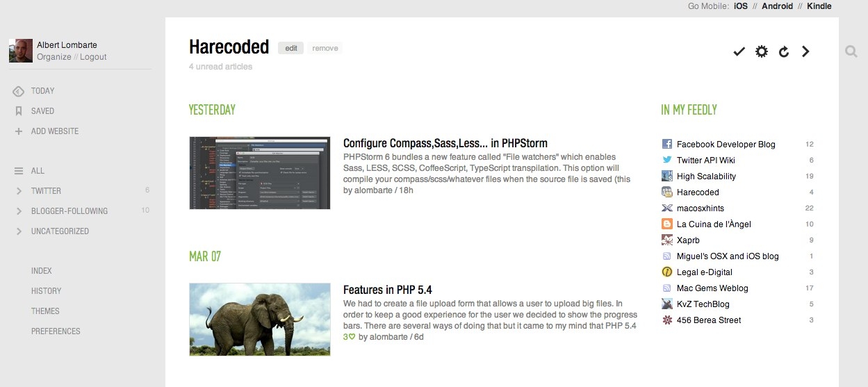
Task: Go to next feed arrow
Action: point(805,51)
